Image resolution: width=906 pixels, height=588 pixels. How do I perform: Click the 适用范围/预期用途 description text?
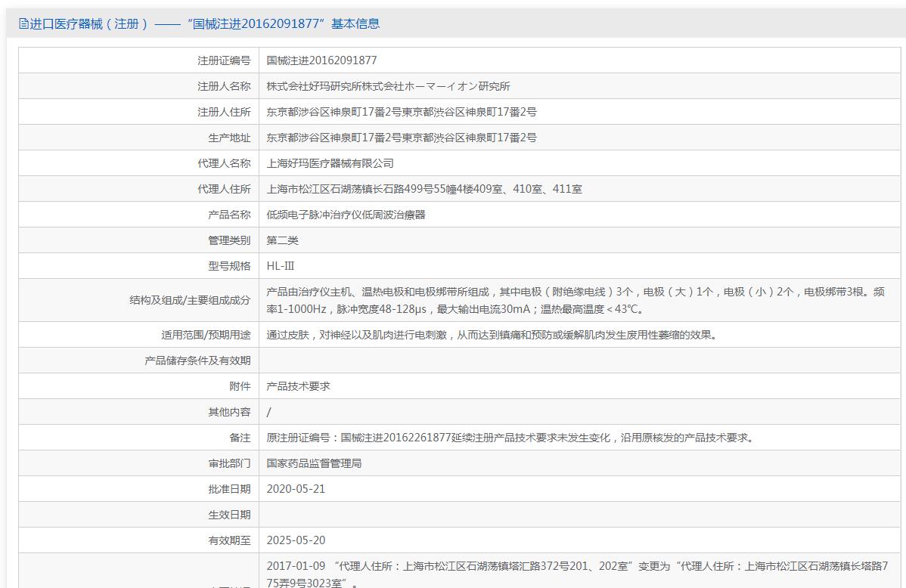[x=491, y=335]
